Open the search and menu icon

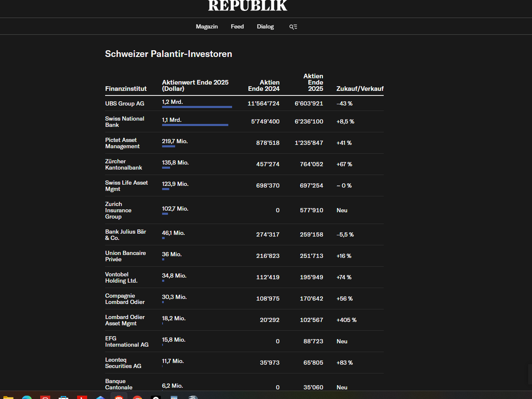click(x=293, y=27)
